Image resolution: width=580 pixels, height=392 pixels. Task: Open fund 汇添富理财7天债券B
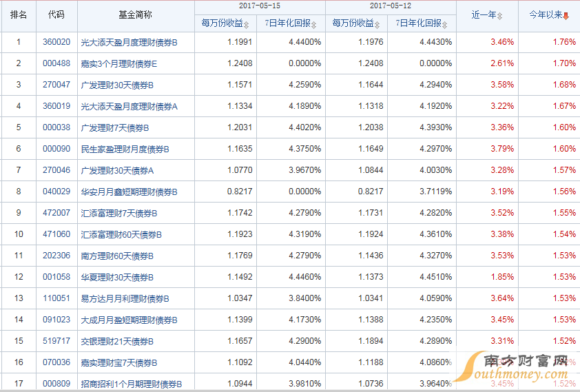click(x=118, y=214)
